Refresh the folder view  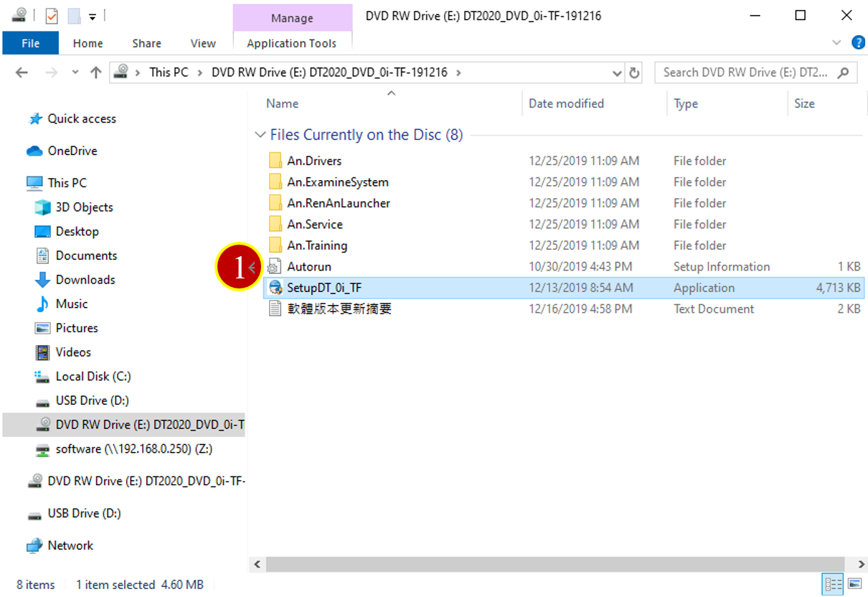(x=634, y=72)
